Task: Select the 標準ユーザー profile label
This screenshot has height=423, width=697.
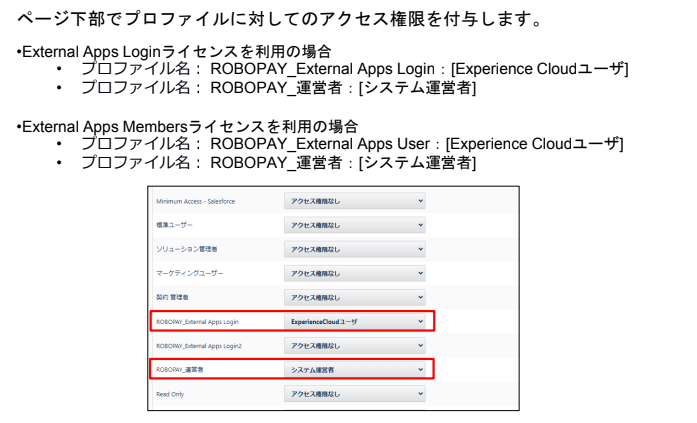Action: (174, 225)
